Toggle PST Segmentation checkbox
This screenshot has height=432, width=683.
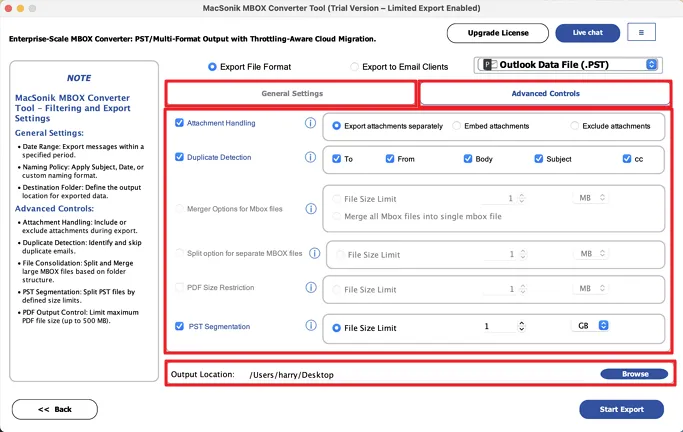(x=179, y=326)
